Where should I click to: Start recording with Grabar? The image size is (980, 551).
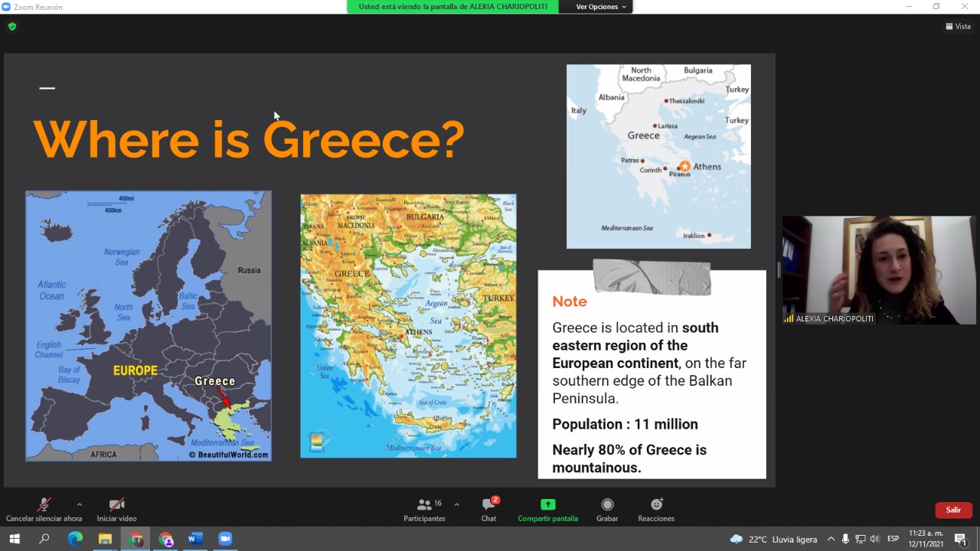click(607, 510)
